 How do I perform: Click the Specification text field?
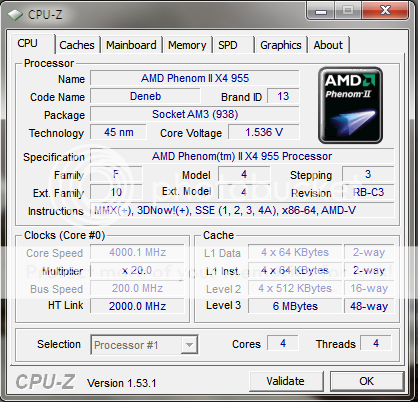pos(242,156)
